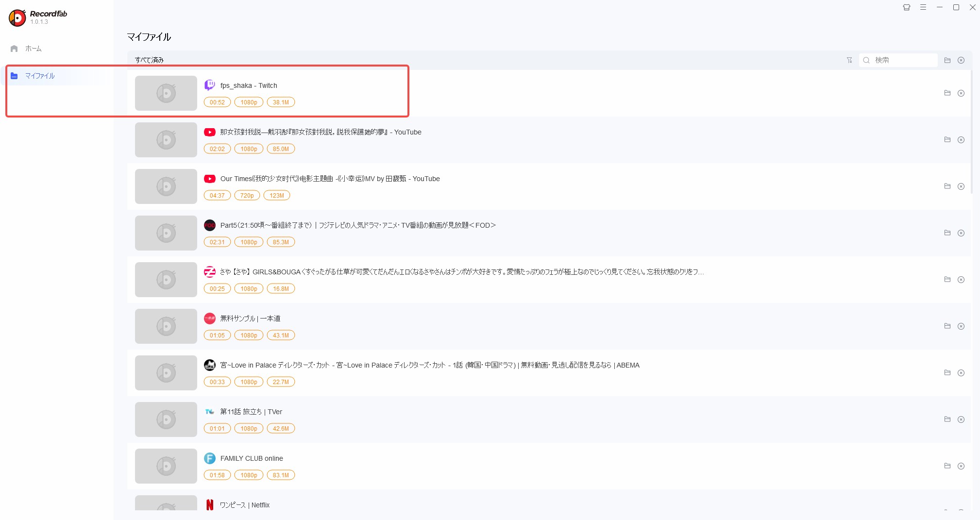The width and height of the screenshot is (980, 520).
Task: Click the 123M size tag
Action: click(277, 195)
